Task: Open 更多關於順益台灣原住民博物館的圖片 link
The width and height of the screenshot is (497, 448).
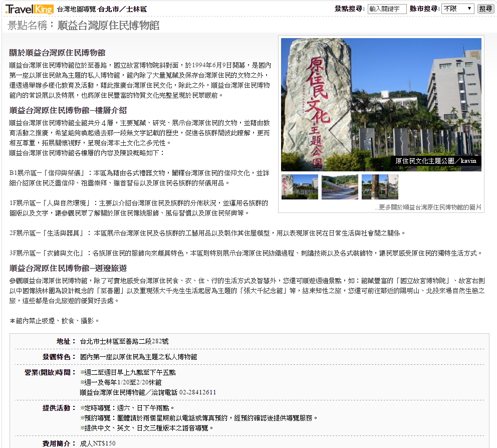Action: point(428,207)
